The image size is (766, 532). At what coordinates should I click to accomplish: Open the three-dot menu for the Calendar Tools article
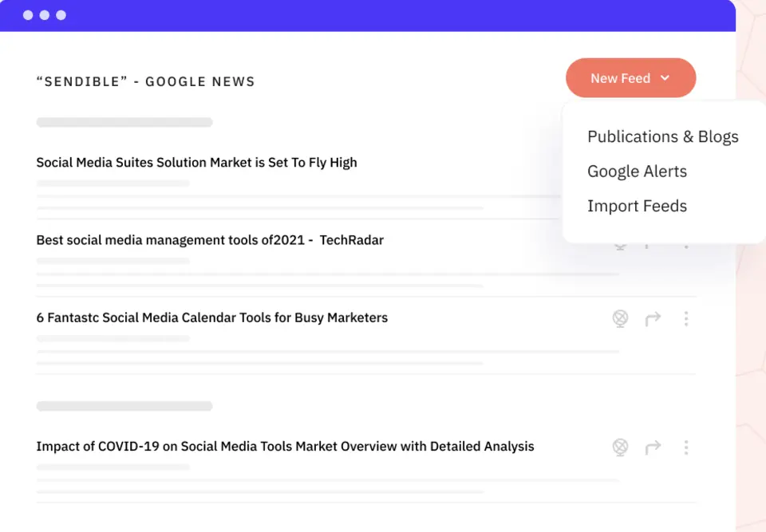tap(686, 318)
